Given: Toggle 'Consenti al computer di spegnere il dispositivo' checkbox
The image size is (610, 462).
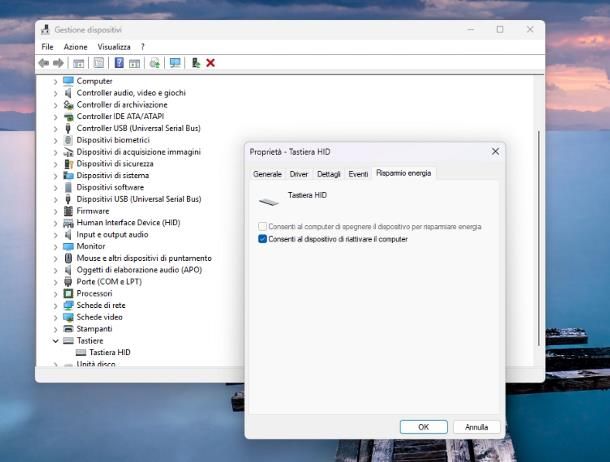Looking at the screenshot, I should point(262,226).
